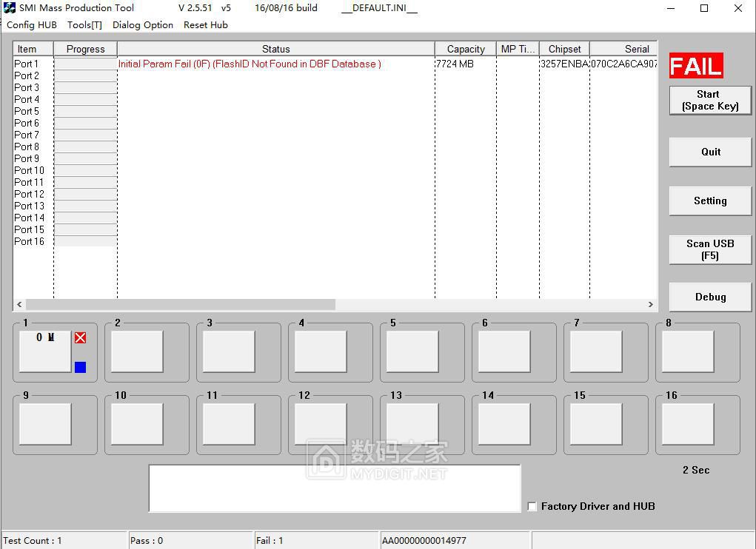The width and height of the screenshot is (756, 549).
Task: Select the port 3 slot button
Action: tap(229, 351)
